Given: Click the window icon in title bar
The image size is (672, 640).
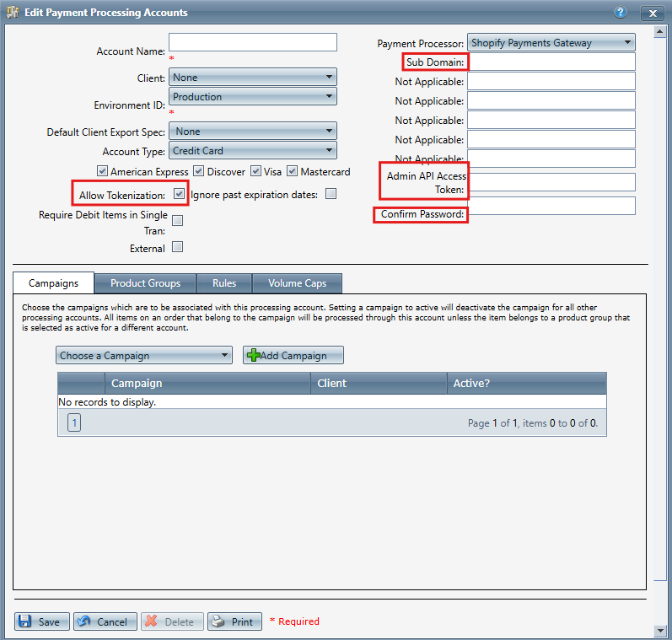Looking at the screenshot, I should pyautogui.click(x=12, y=13).
